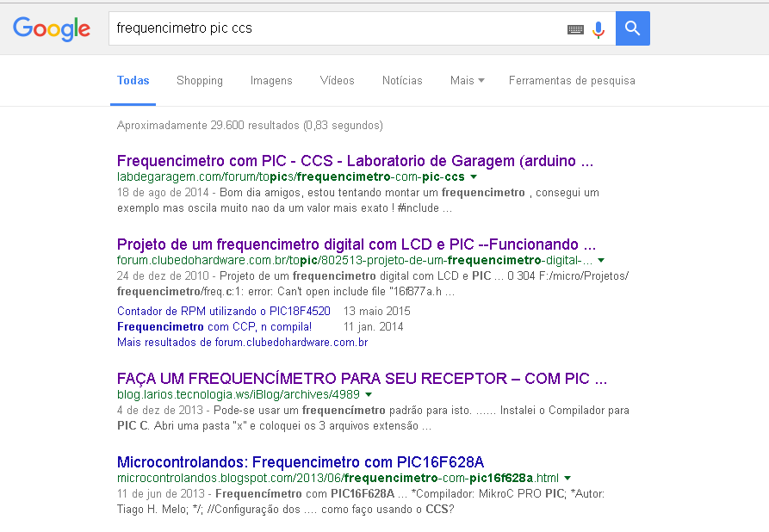Open Frequencimetro com PIC - CCS result

point(355,161)
